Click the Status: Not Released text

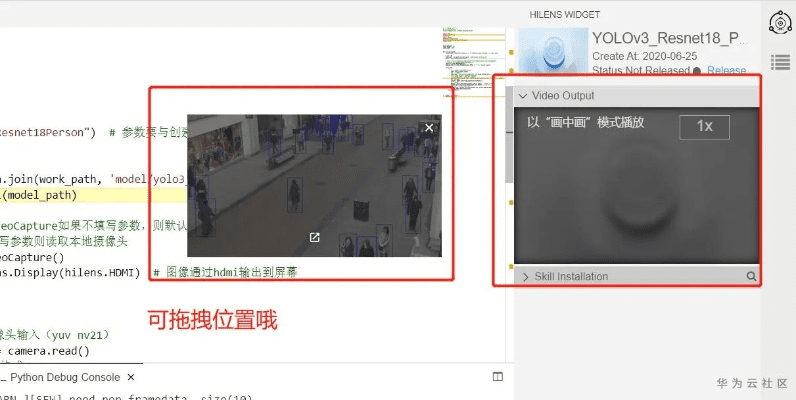(x=641, y=71)
